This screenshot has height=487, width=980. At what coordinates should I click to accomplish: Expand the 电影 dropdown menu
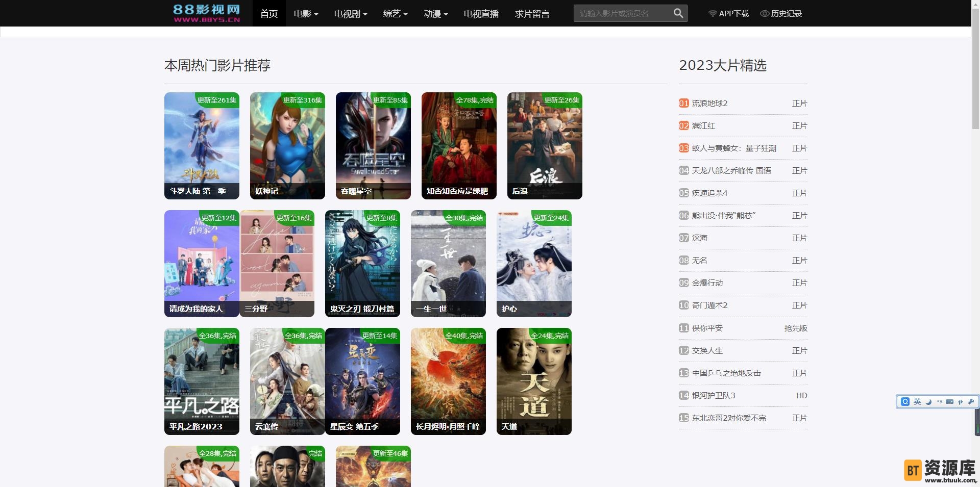point(306,14)
